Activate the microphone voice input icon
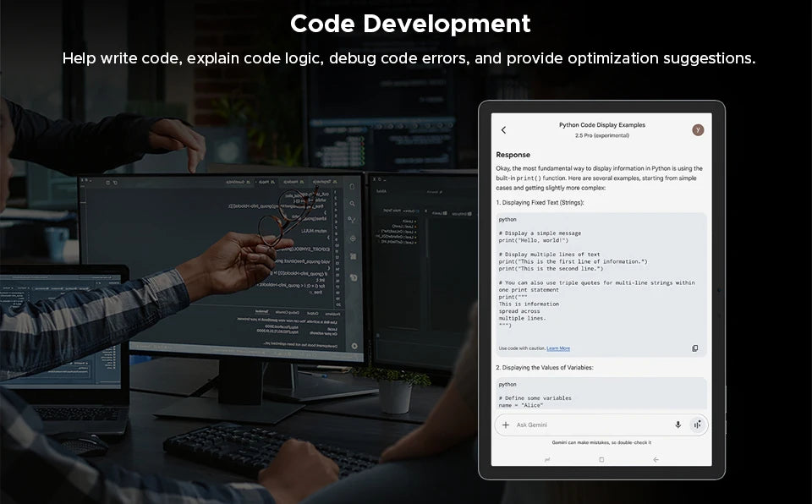Viewport: 812px width, 504px height. click(678, 425)
